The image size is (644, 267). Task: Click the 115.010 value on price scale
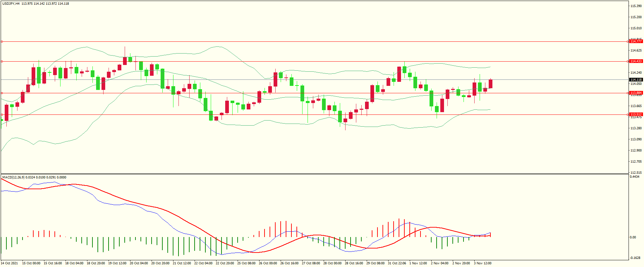[636, 28]
